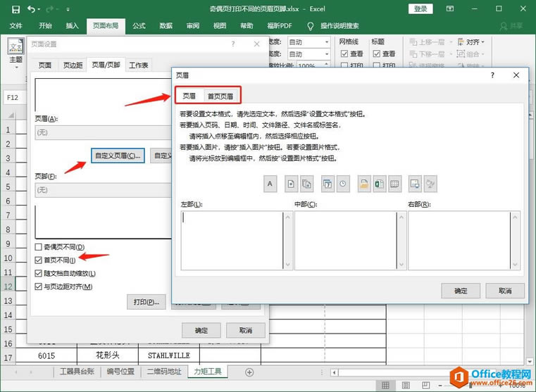
Task: Open the 福昕PDF ribbon tab
Action: 280,26
